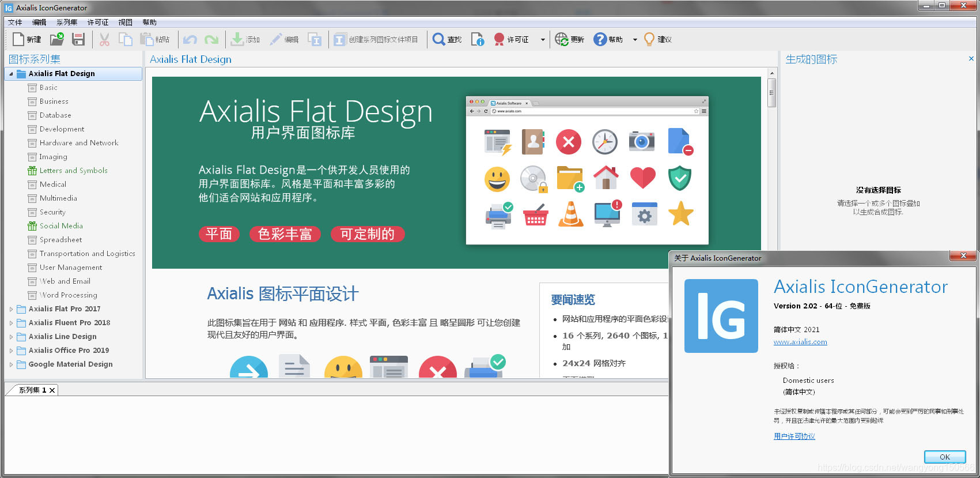Click the Redo arrow icon
Viewport: 980px width, 478px height.
point(211,39)
